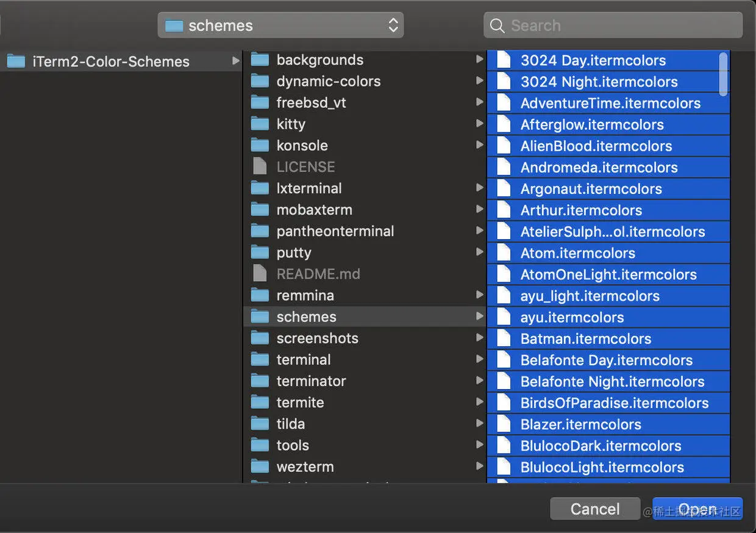Open the schemes folder path dropdown
Viewport: 756px width, 533px height.
(280, 26)
